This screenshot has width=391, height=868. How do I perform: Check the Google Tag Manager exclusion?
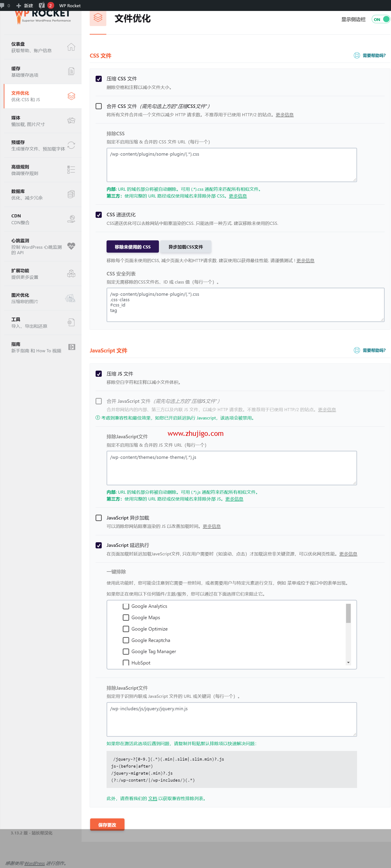coord(126,651)
